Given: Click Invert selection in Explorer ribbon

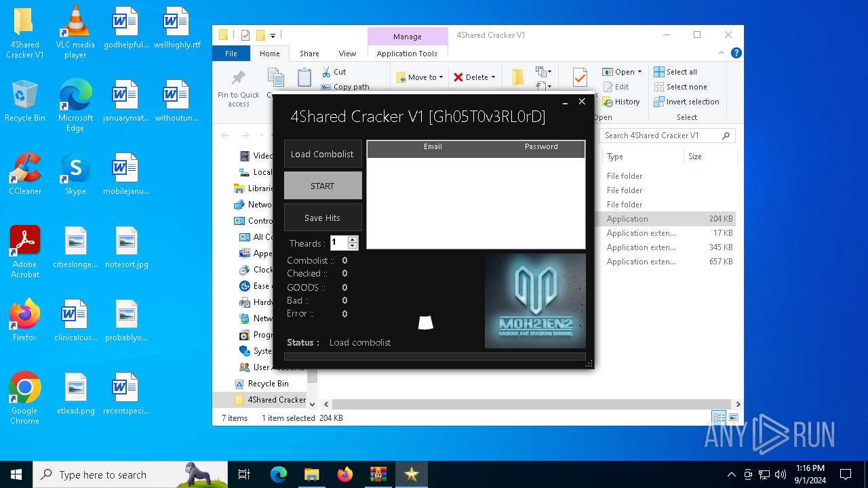Looking at the screenshot, I should 686,102.
